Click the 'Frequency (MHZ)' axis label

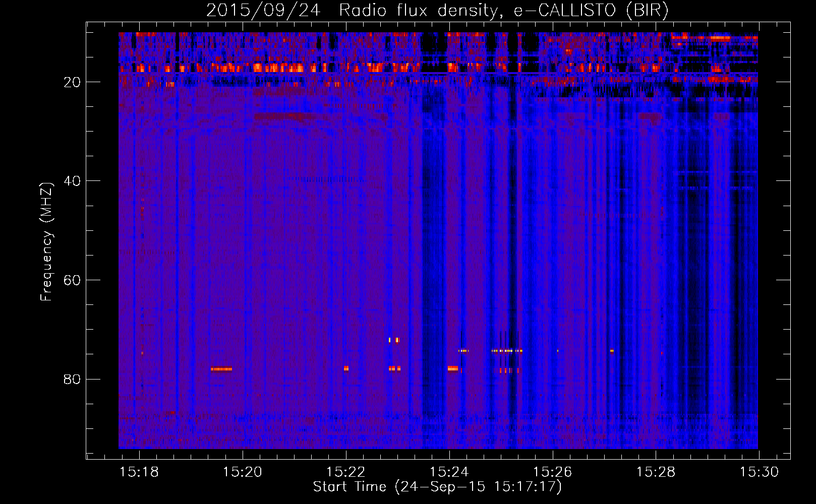click(46, 242)
